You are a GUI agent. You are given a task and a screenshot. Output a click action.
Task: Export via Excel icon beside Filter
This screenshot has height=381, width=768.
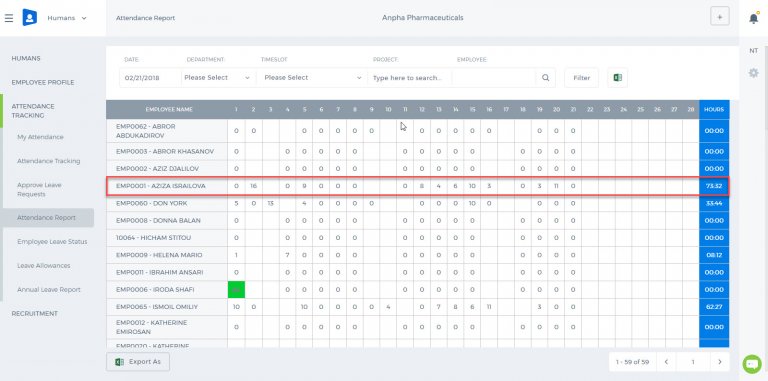coord(618,78)
